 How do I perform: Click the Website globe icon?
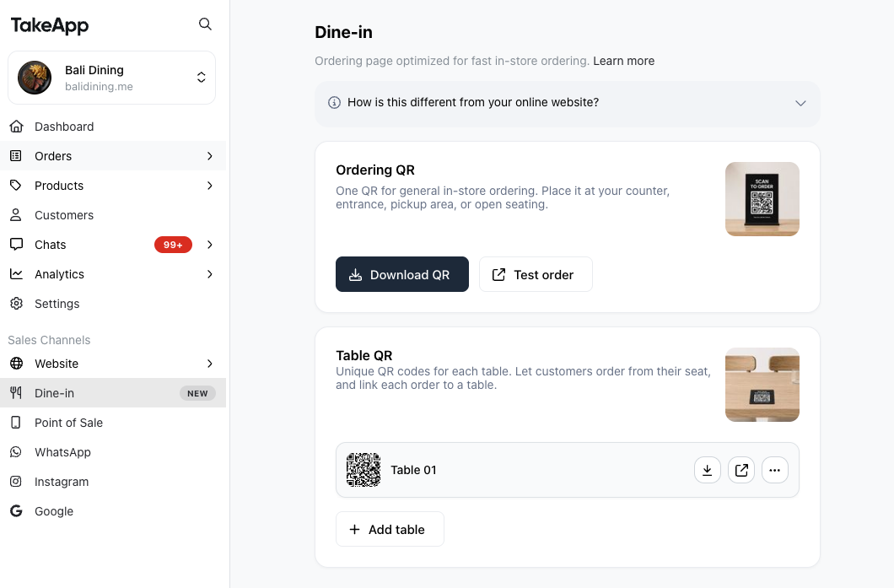(x=17, y=364)
